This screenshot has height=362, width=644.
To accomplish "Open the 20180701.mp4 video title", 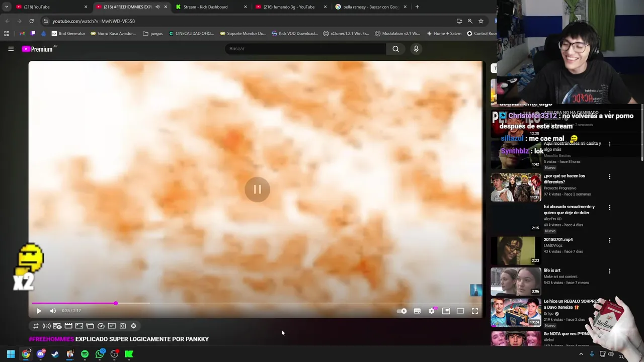I will point(558,240).
